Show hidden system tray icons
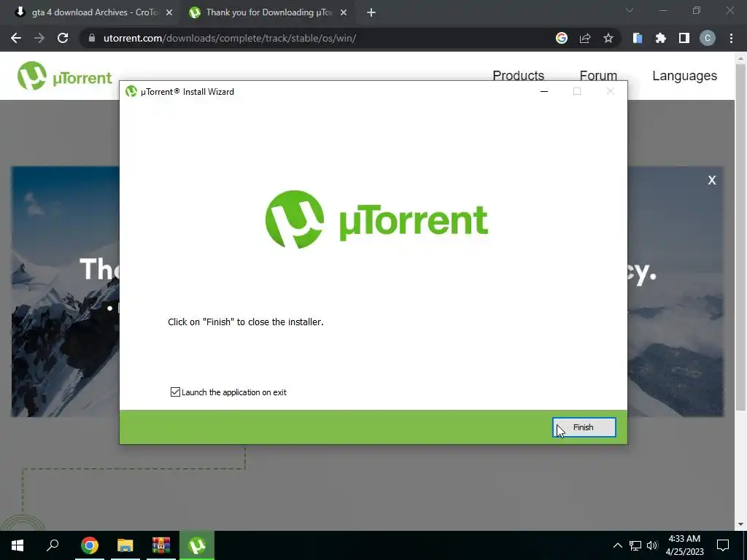The height and width of the screenshot is (560, 747). (617, 545)
